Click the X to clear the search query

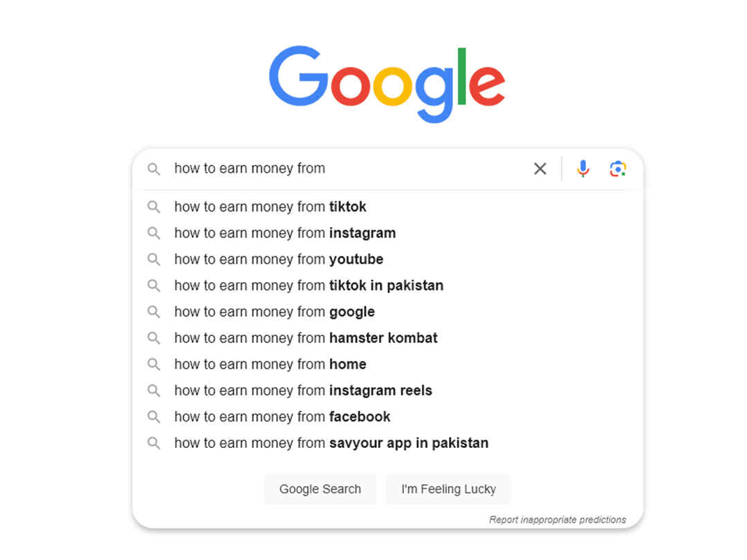click(540, 168)
